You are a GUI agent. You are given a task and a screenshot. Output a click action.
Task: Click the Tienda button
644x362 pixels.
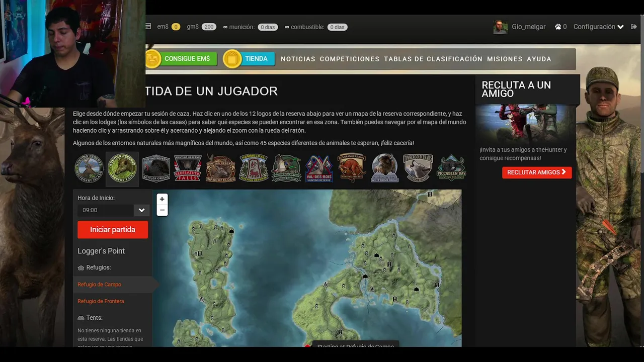pyautogui.click(x=257, y=59)
